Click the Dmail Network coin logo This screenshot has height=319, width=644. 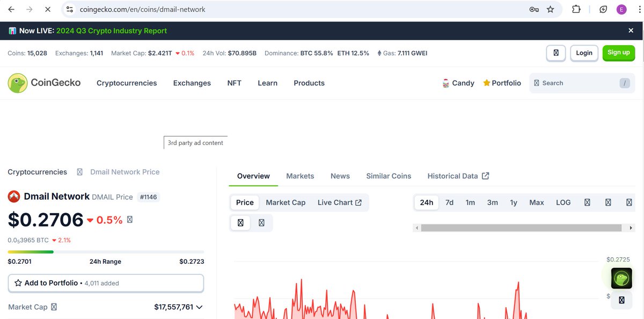14,197
